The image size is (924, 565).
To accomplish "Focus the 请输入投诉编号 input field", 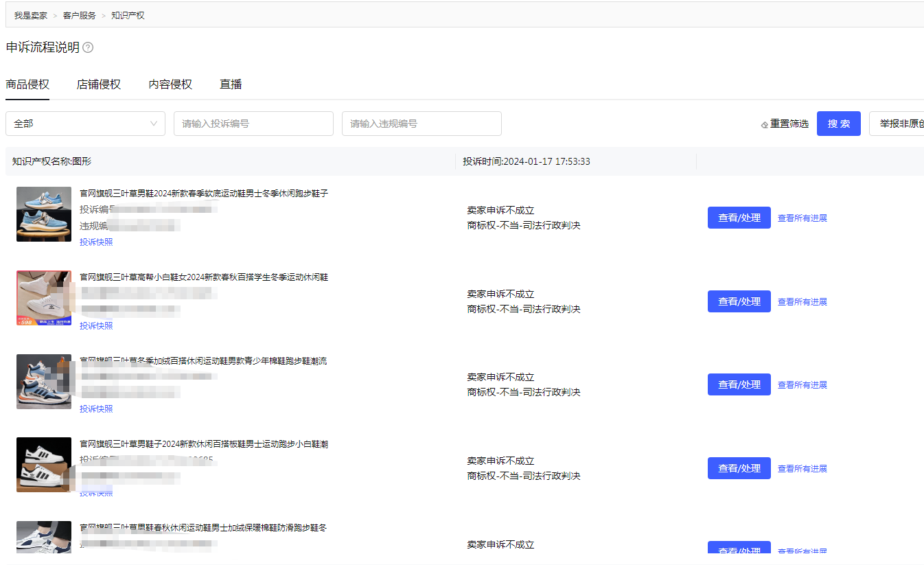I will tap(253, 124).
